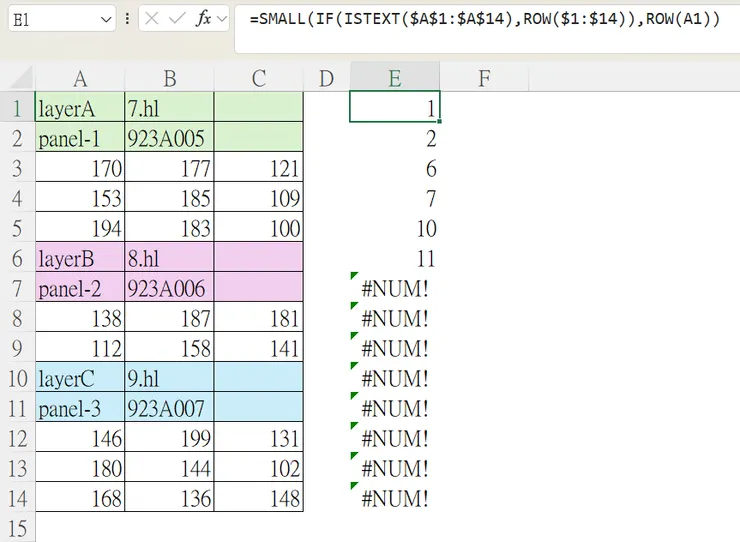Click the Select All corner above row 1
Screen dimensions: 740x542
tap(17, 78)
